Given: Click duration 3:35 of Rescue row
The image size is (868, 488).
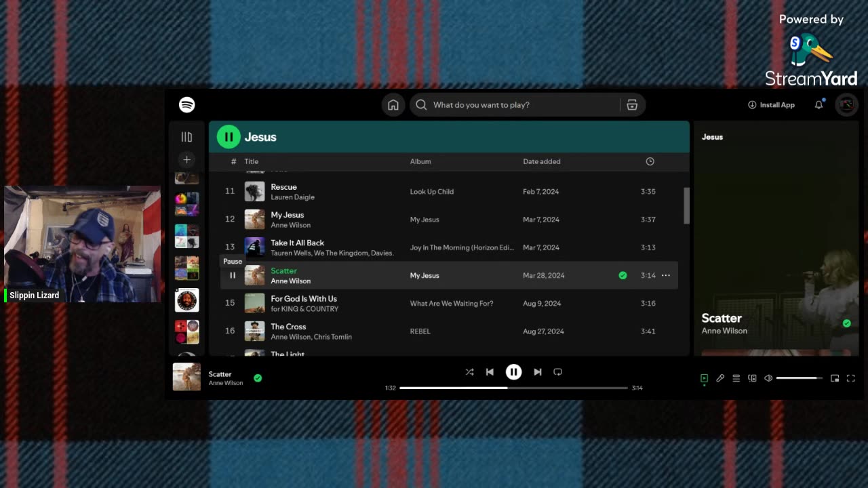Looking at the screenshot, I should click(648, 192).
